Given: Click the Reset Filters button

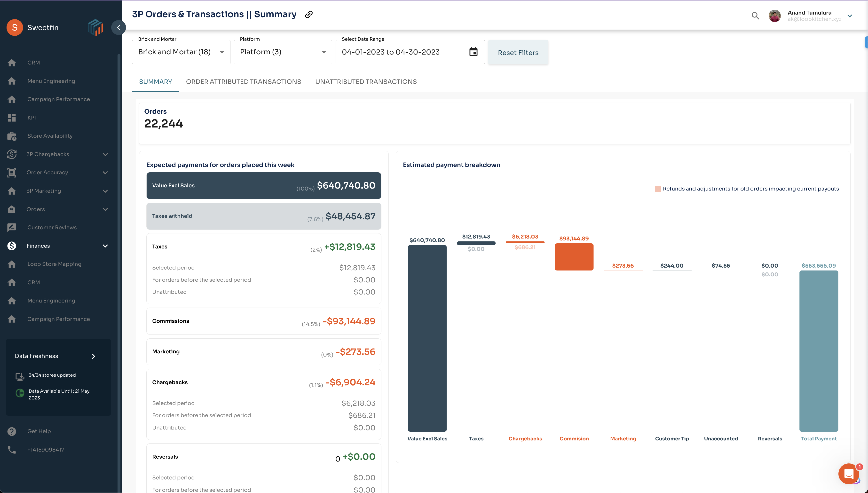Looking at the screenshot, I should click(518, 53).
